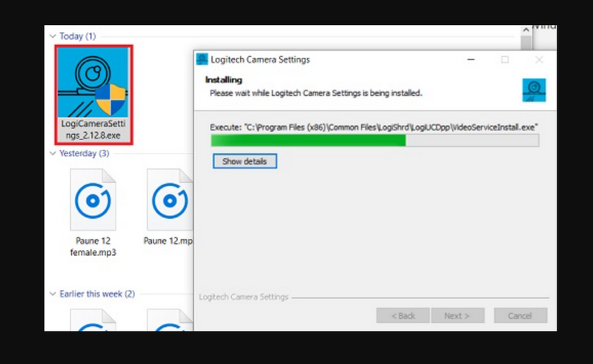Click the Show details button
This screenshot has height=364, width=593.
pos(245,161)
